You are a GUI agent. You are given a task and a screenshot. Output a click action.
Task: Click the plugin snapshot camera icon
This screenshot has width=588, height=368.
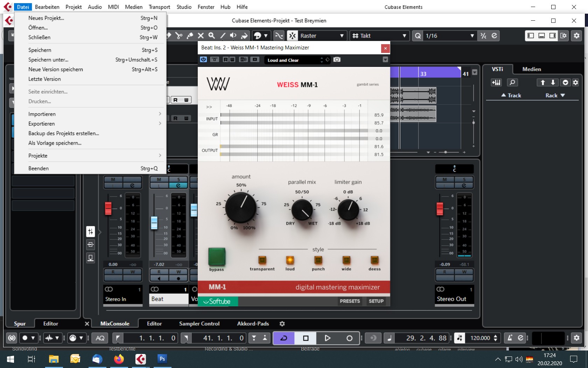coord(337,60)
